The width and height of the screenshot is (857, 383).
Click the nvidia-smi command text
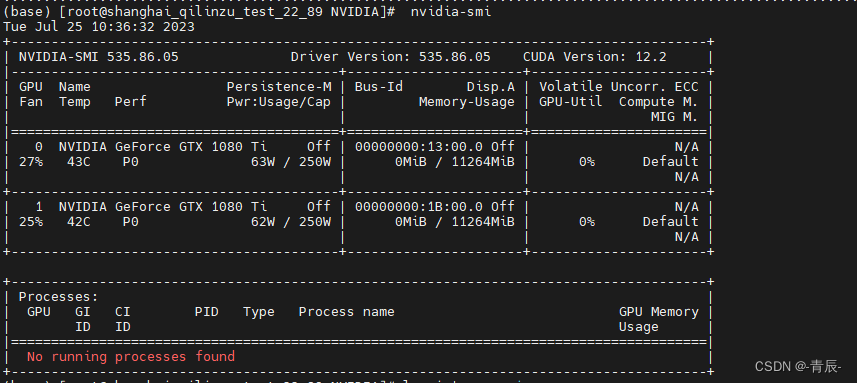(451, 12)
